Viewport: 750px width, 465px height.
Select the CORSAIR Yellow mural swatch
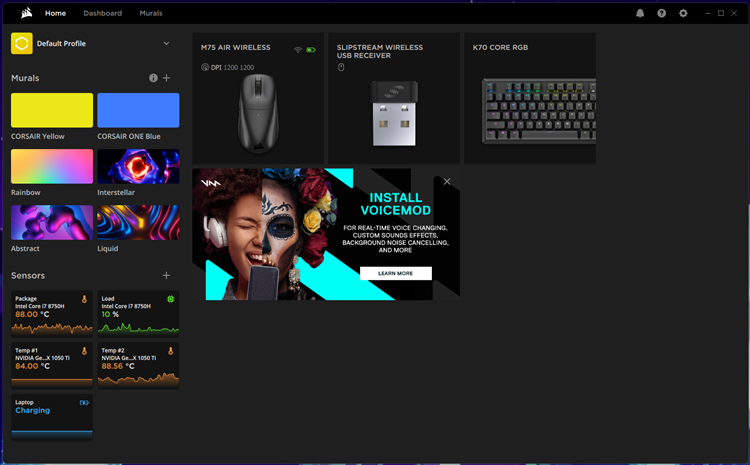coord(52,110)
